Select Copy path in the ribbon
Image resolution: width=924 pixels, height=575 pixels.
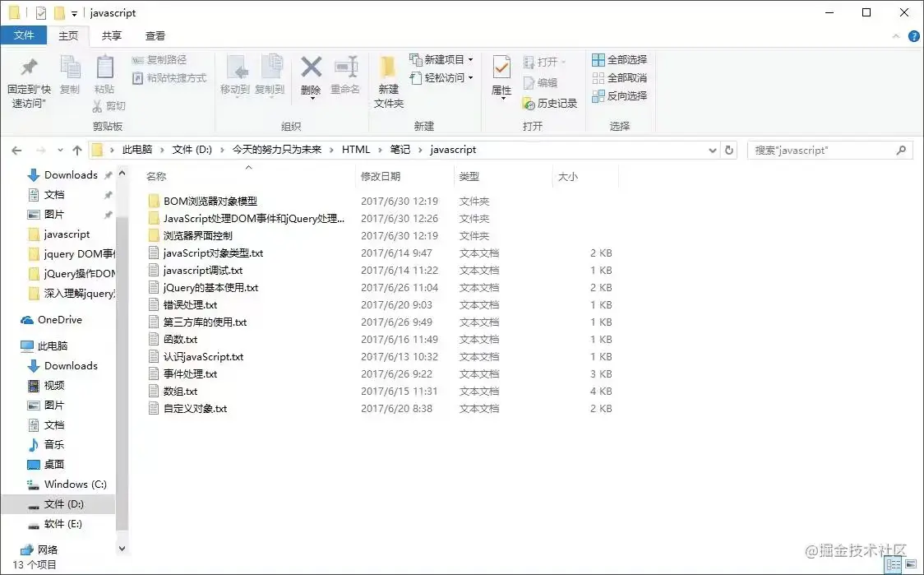pos(159,59)
